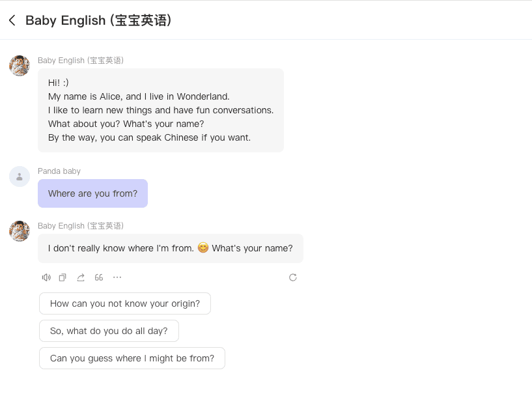Viewport: 532px width, 407px height.
Task: Copy the latest bot reply
Action: (x=63, y=277)
